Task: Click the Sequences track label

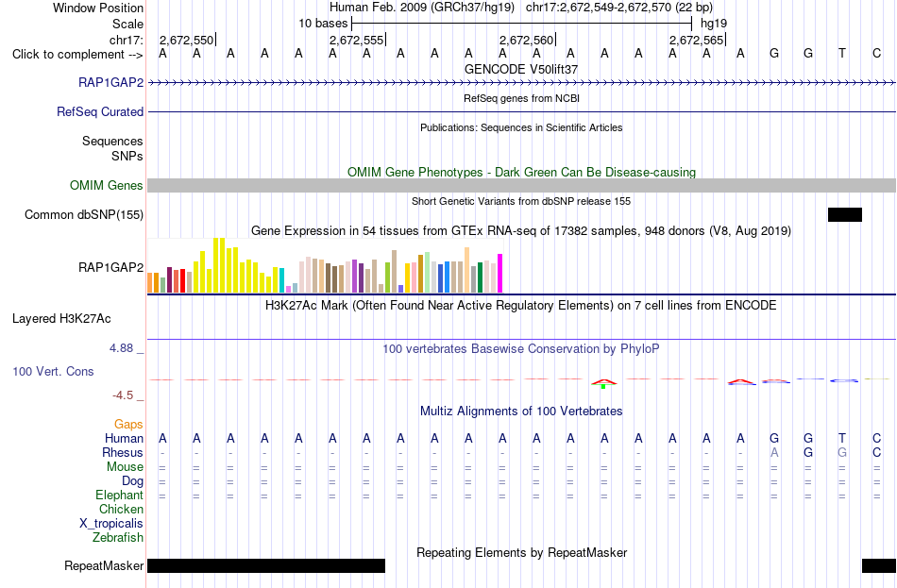Action: 112,142
